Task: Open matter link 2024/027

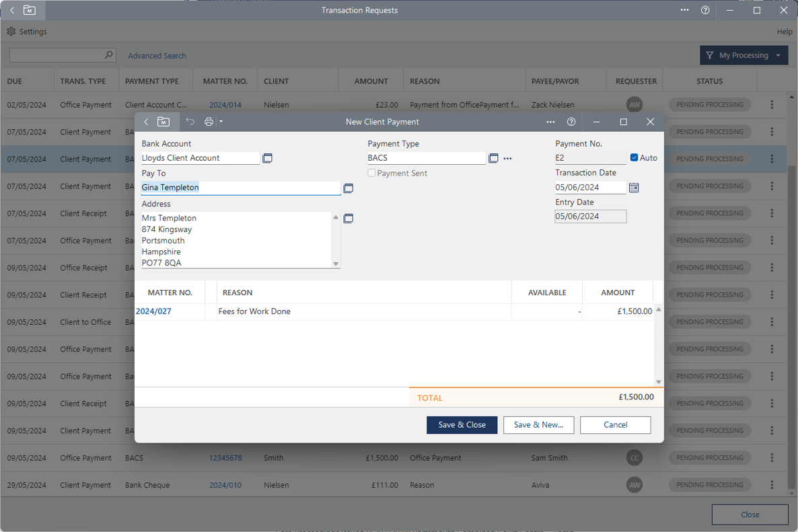Action: pyautogui.click(x=153, y=311)
